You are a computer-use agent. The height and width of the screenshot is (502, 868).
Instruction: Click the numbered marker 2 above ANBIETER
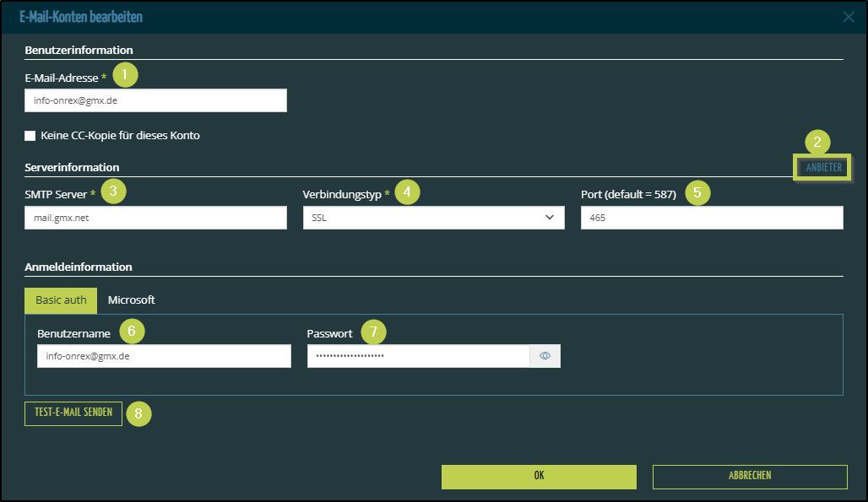click(816, 143)
